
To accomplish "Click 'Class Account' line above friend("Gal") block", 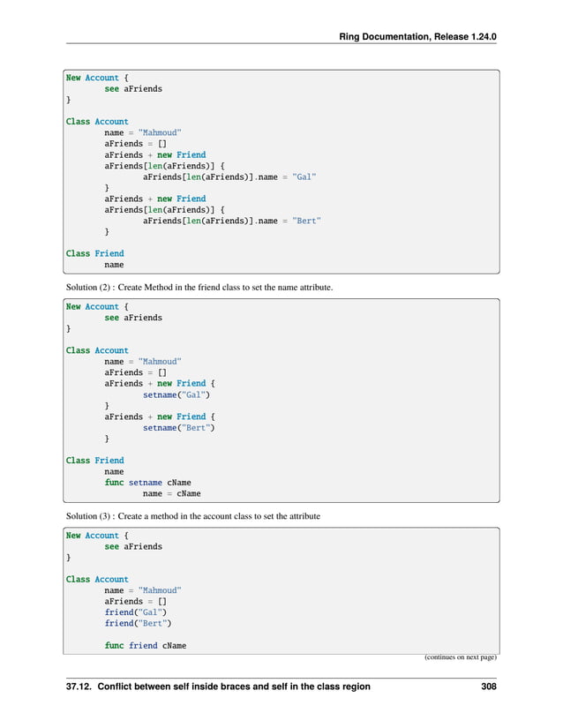I will (97, 580).
